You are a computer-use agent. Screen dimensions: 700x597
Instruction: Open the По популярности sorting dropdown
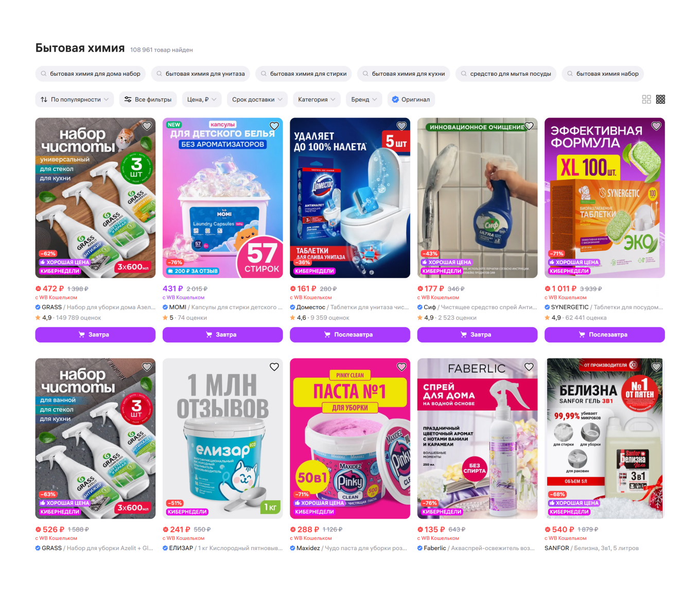(75, 99)
